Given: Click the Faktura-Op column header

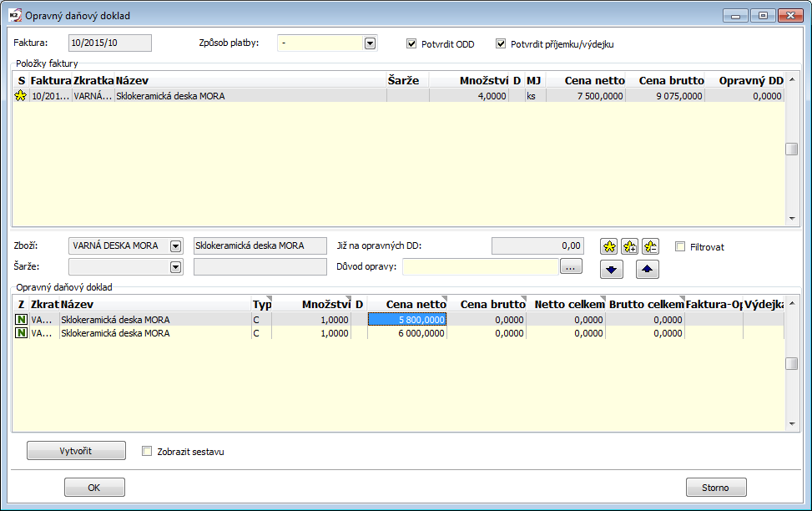Looking at the screenshot, I should click(714, 304).
